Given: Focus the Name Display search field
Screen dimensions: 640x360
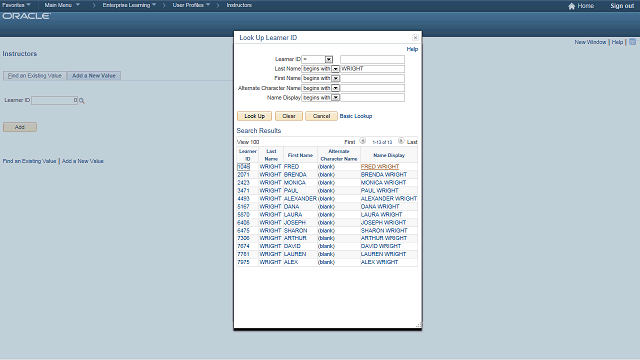Looking at the screenshot, I should [x=372, y=98].
